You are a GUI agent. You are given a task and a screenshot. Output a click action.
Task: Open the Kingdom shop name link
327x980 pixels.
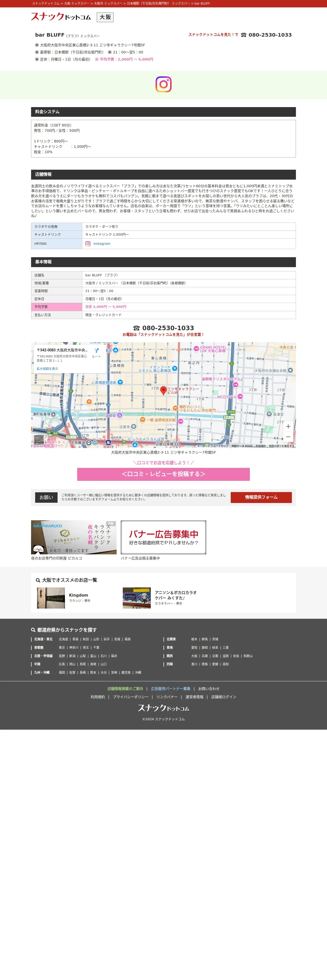pyautogui.click(x=78, y=595)
